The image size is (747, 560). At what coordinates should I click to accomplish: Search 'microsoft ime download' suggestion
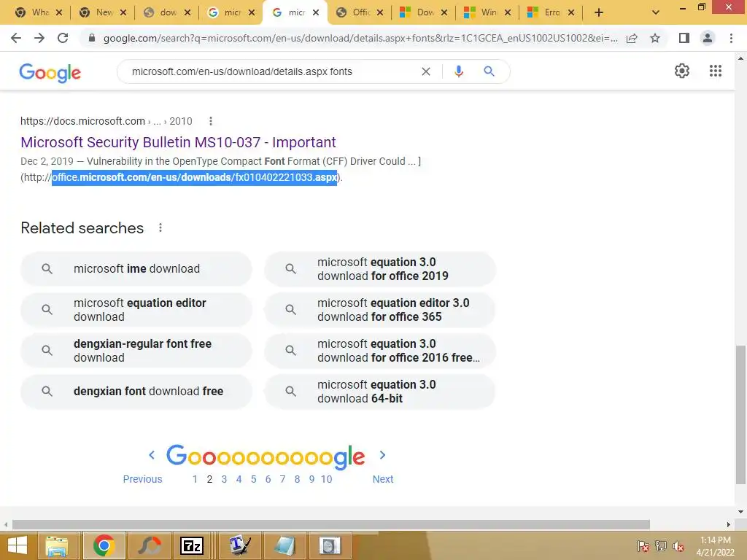136,268
